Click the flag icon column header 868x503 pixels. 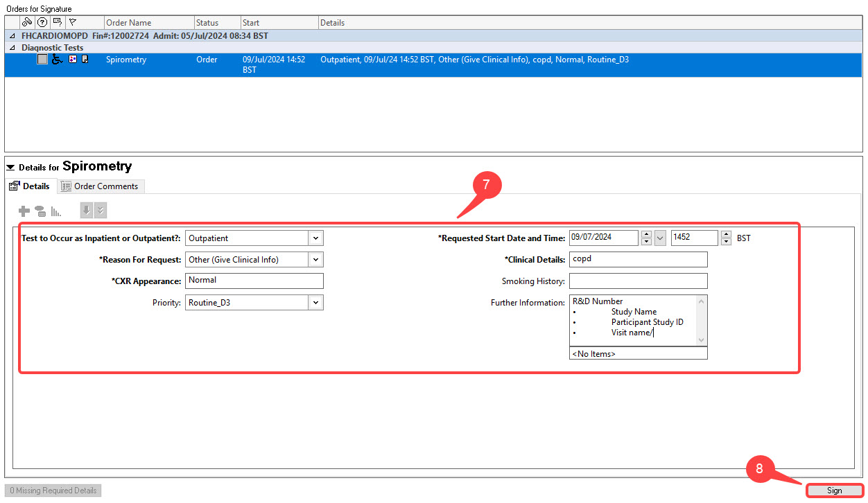(x=73, y=22)
